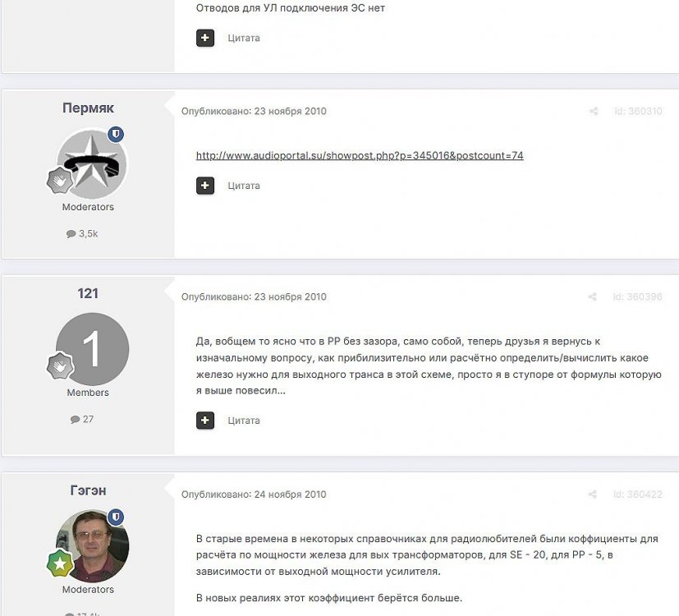
Task: Click the plus multi-quote icon in Пермяк's post
Action: click(x=205, y=186)
